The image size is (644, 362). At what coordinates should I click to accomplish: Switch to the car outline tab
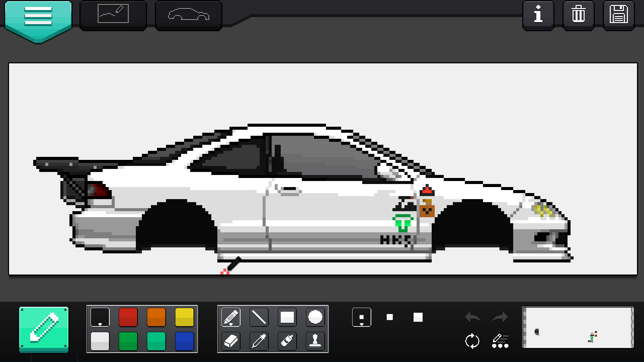coord(189,15)
